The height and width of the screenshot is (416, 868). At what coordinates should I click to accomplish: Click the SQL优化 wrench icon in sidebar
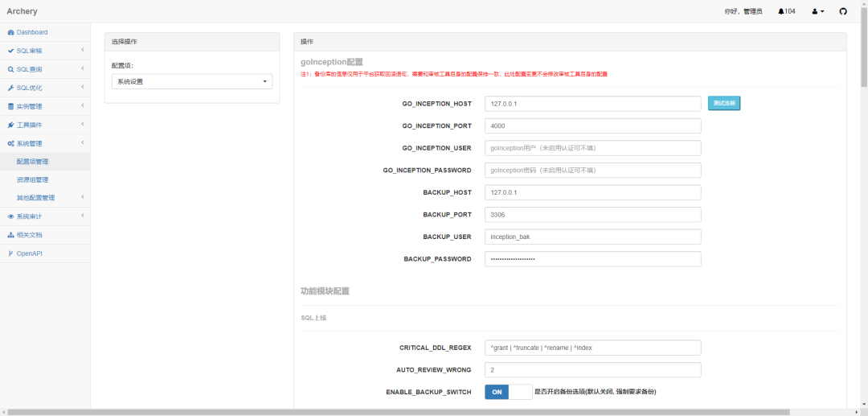coord(10,89)
